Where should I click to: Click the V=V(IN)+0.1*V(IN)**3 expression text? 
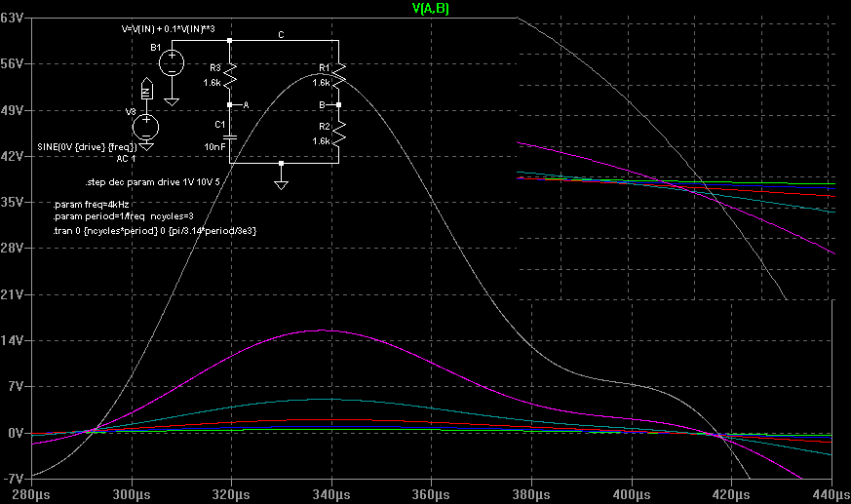tap(169, 28)
